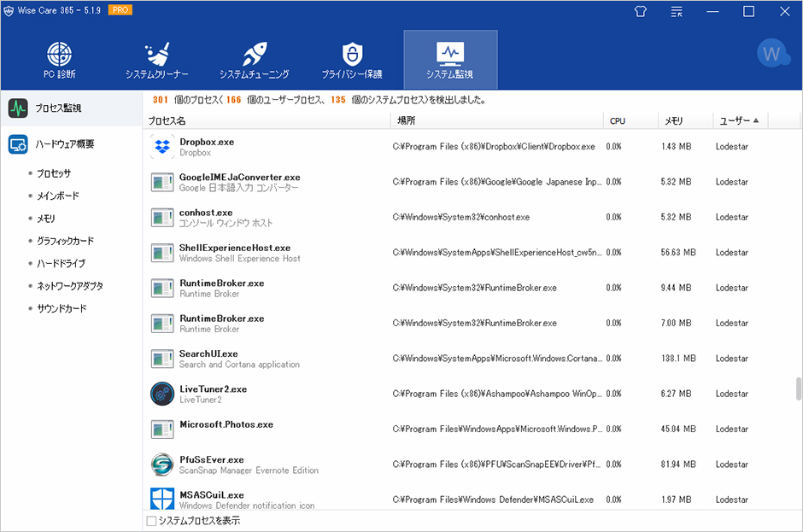
Task: Select the MSASCuiL.exe process name
Action: 212,495
